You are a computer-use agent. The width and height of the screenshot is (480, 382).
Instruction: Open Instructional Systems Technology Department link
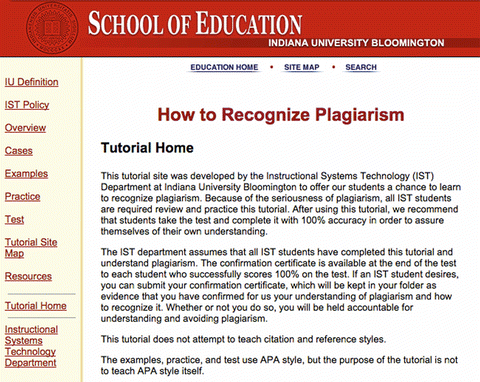pyautogui.click(x=31, y=346)
